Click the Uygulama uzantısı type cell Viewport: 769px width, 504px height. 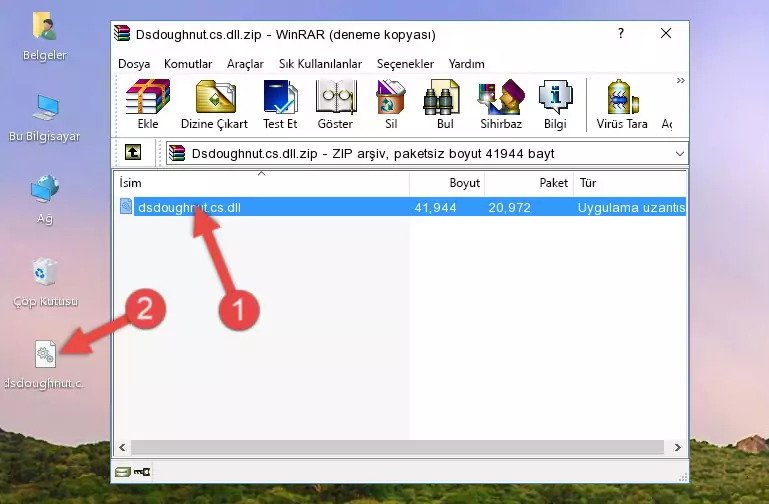631,208
